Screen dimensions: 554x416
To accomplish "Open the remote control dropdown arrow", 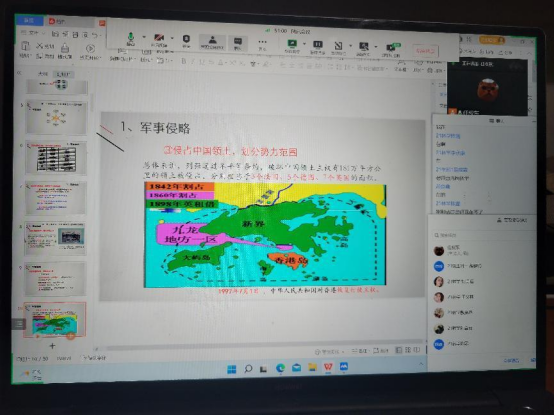I will 376,47.
